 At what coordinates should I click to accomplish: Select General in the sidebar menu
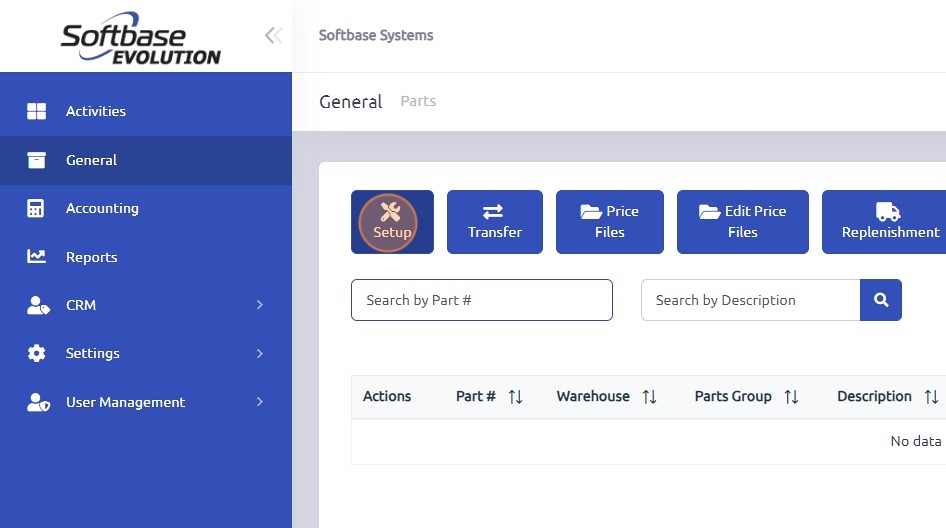(x=146, y=160)
